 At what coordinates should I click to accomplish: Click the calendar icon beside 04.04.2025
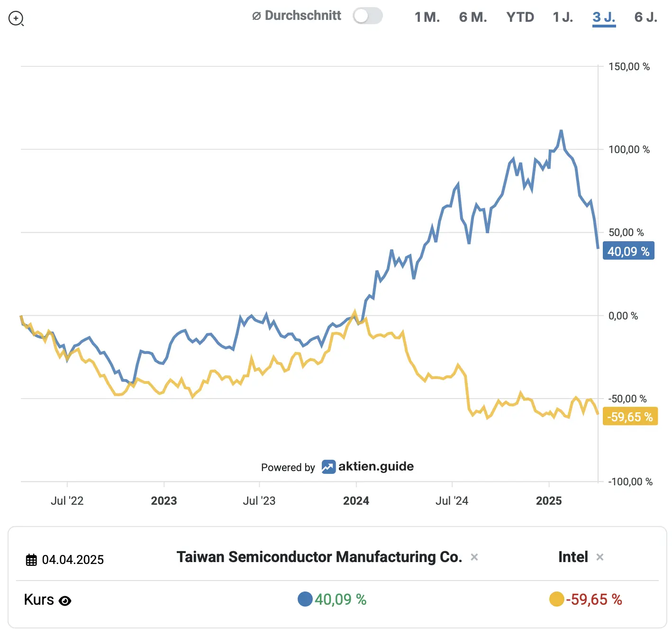click(x=31, y=560)
